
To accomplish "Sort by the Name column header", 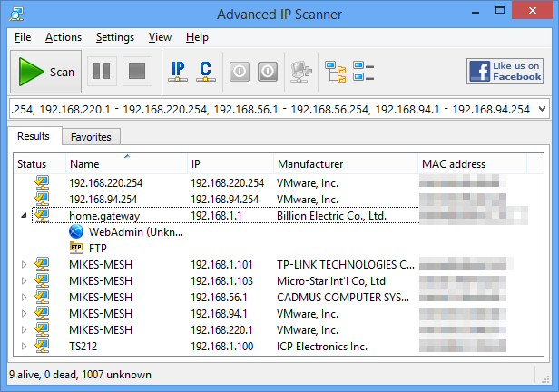I will point(126,164).
